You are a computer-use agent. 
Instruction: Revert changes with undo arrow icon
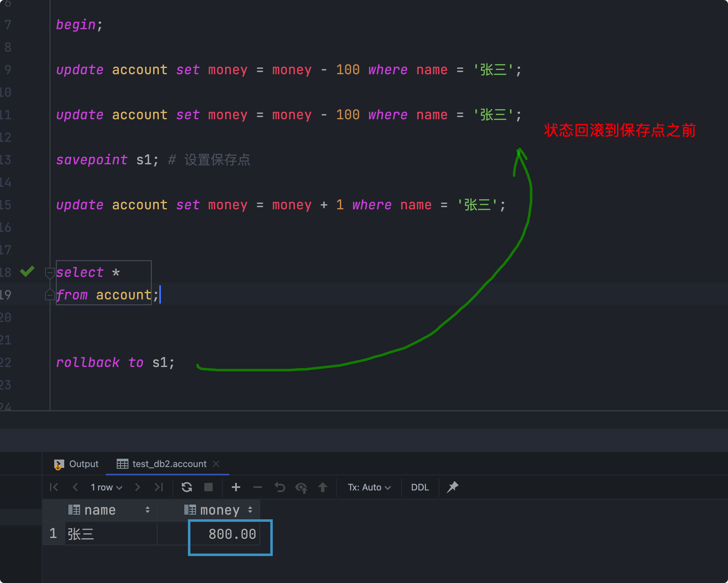click(280, 487)
